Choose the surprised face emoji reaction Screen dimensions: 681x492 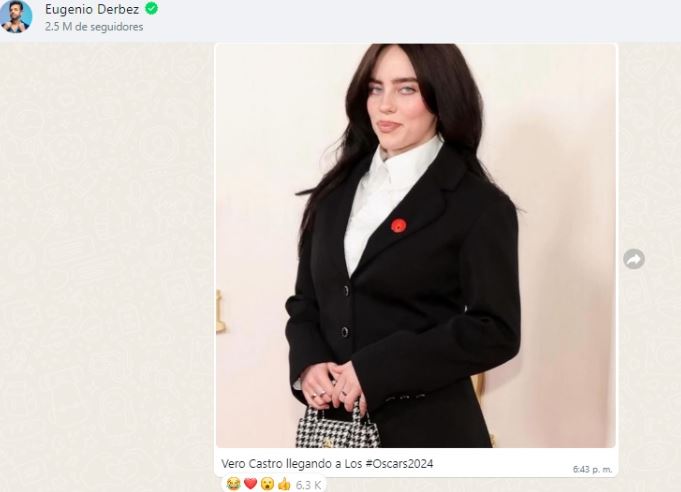(267, 483)
